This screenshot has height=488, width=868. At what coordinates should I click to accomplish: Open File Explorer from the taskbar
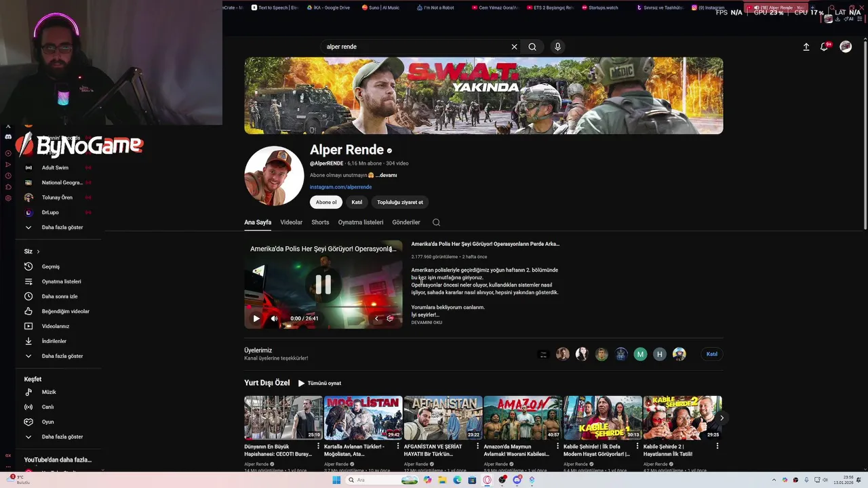[x=442, y=480]
